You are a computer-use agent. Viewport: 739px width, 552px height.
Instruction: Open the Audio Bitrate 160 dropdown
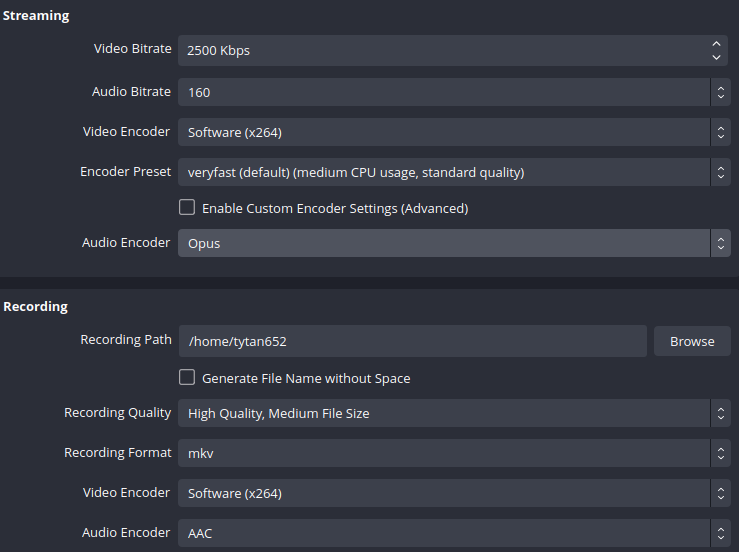tap(454, 92)
